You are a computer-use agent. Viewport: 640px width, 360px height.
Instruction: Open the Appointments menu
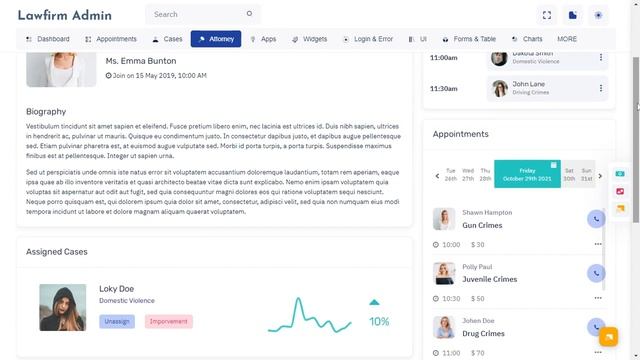(x=111, y=39)
